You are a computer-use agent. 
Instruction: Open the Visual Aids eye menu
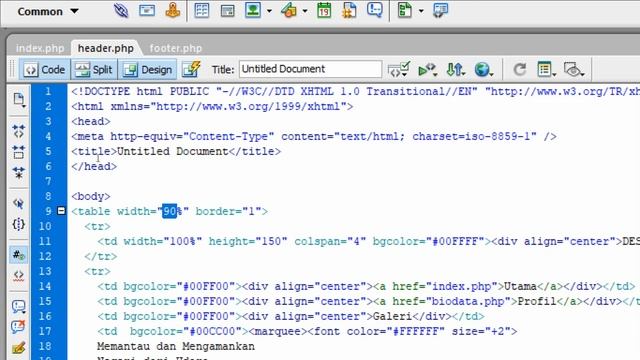click(x=574, y=70)
